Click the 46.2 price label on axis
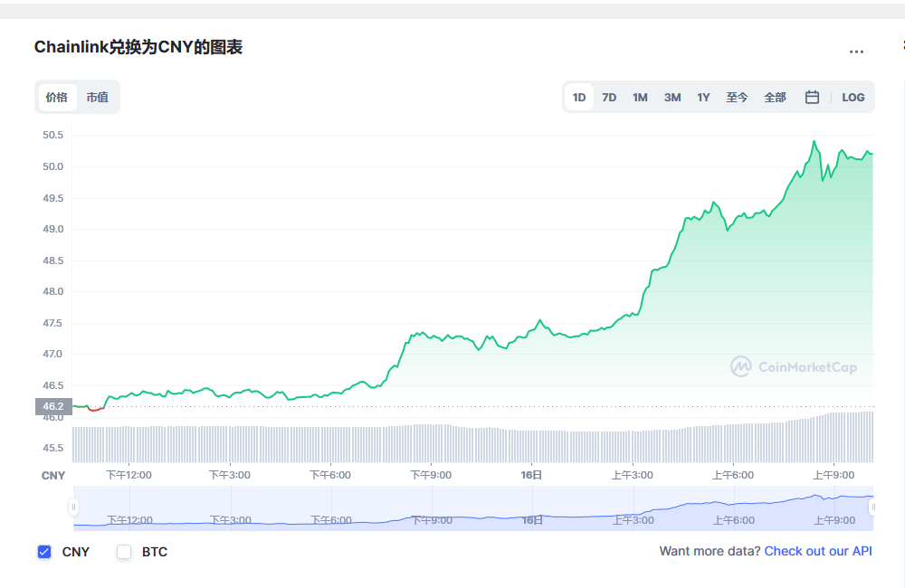The width and height of the screenshot is (905, 588). coord(52,407)
